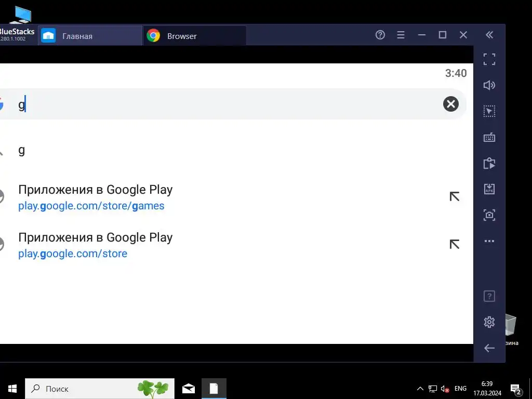
Task: Switch to the Главная tab
Action: (90, 36)
